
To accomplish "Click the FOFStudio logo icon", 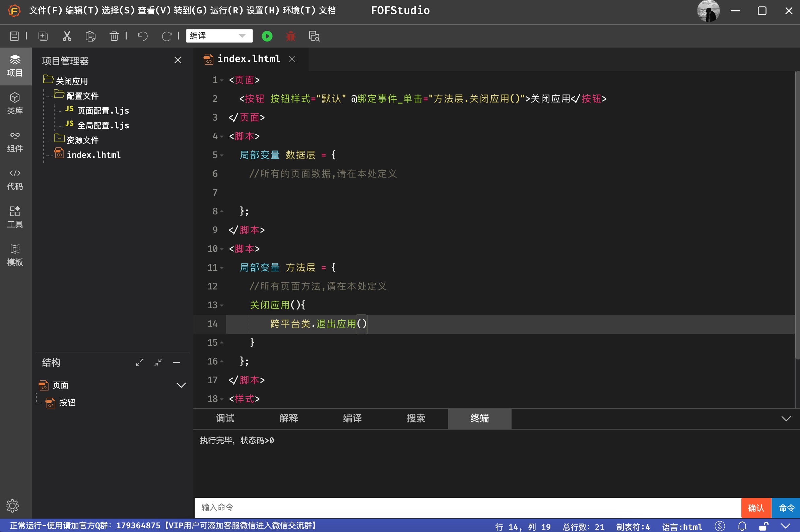I will [x=14, y=10].
